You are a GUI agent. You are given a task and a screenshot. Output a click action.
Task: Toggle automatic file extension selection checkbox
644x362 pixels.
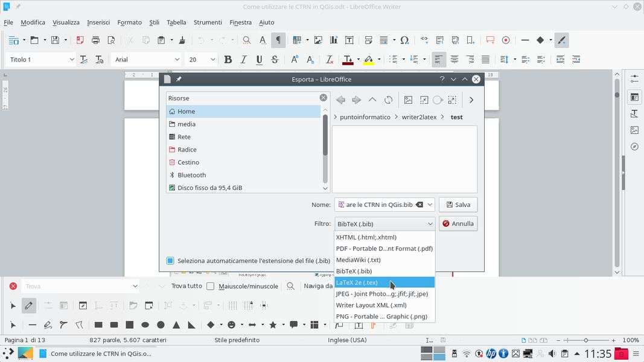click(x=170, y=261)
